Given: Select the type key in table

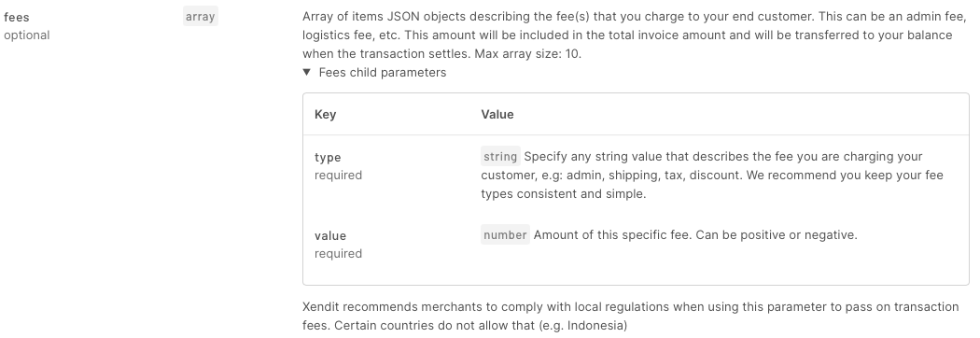Looking at the screenshot, I should 328,157.
